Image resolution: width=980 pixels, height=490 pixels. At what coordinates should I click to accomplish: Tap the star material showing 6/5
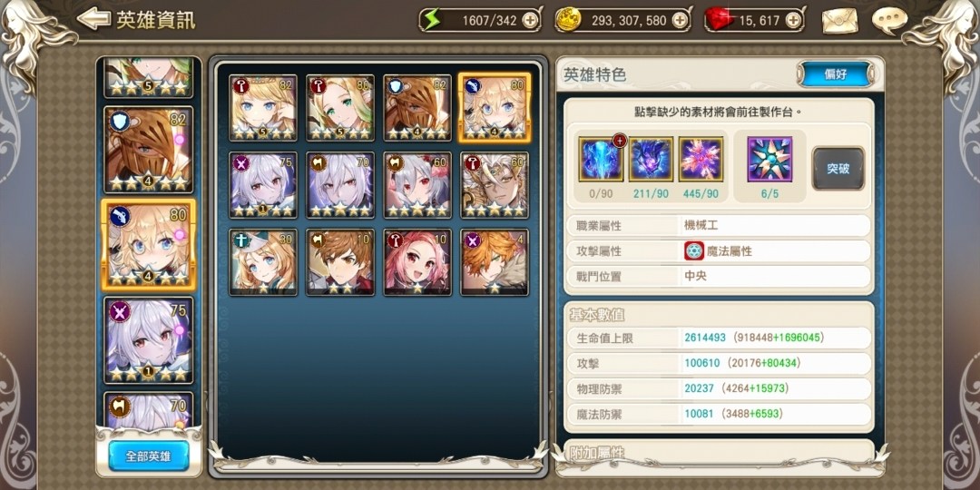769,160
